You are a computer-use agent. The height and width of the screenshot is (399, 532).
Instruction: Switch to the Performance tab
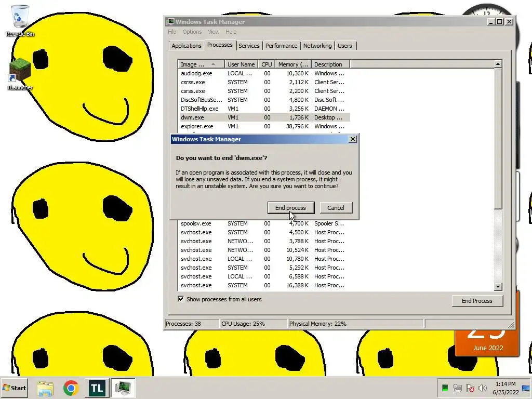(x=281, y=46)
